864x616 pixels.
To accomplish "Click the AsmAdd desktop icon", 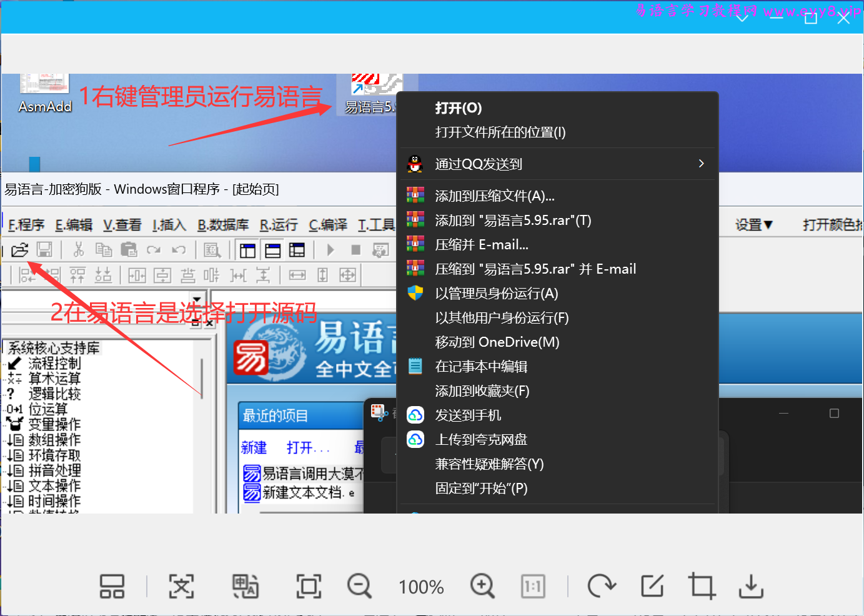I will (x=45, y=94).
